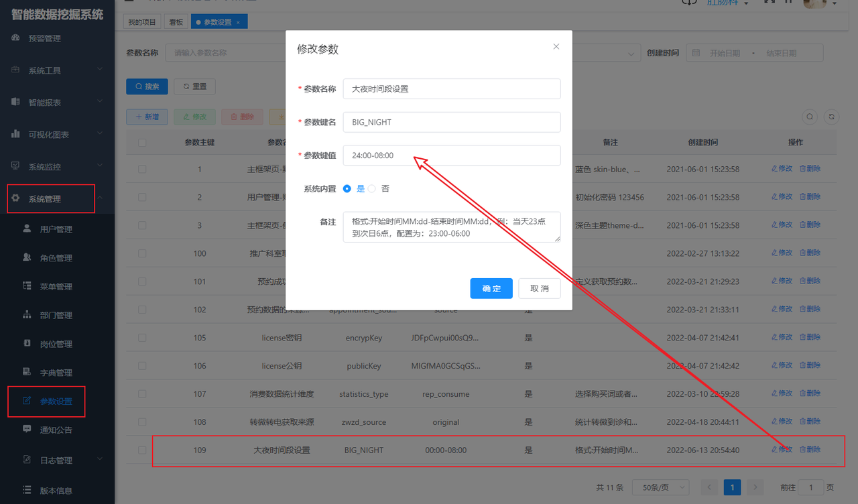
Task: Confirm with the 确定 button
Action: [x=491, y=288]
